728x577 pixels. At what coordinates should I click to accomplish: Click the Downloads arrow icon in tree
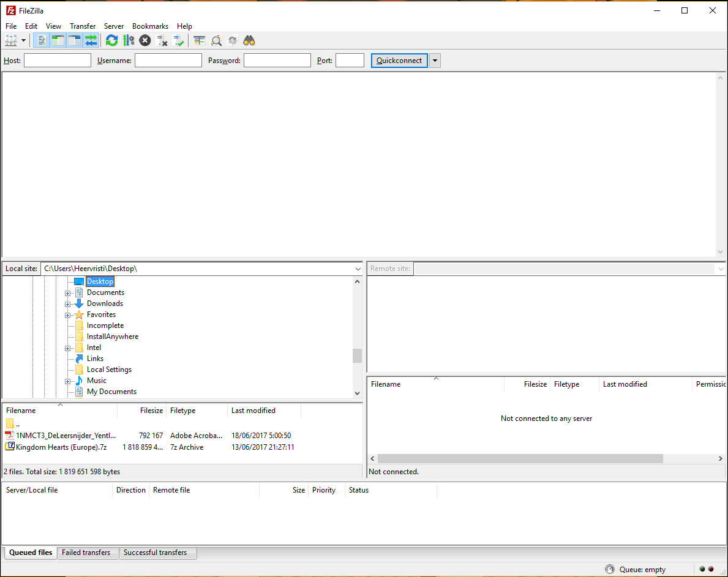(79, 304)
